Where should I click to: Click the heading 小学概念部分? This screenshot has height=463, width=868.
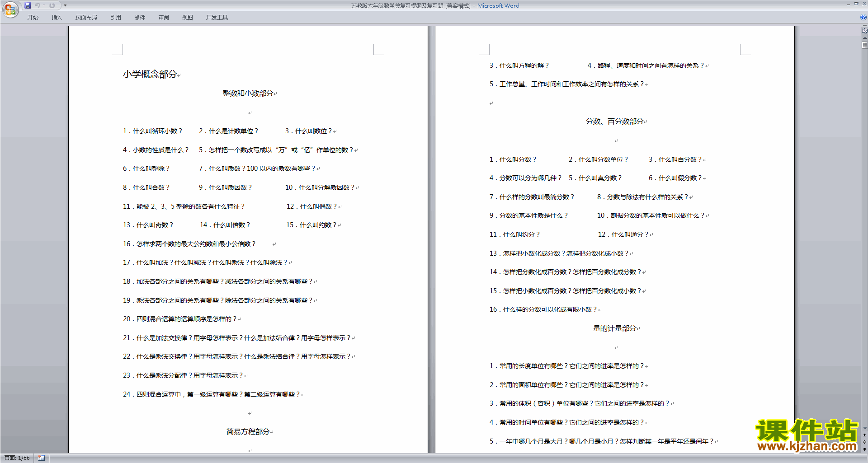[150, 74]
